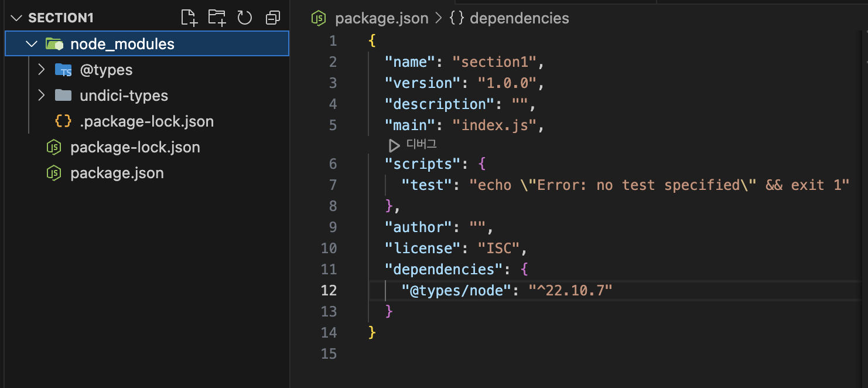This screenshot has width=868, height=388.
Task: Collapse all folders using the explorer header icon
Action: point(273,18)
